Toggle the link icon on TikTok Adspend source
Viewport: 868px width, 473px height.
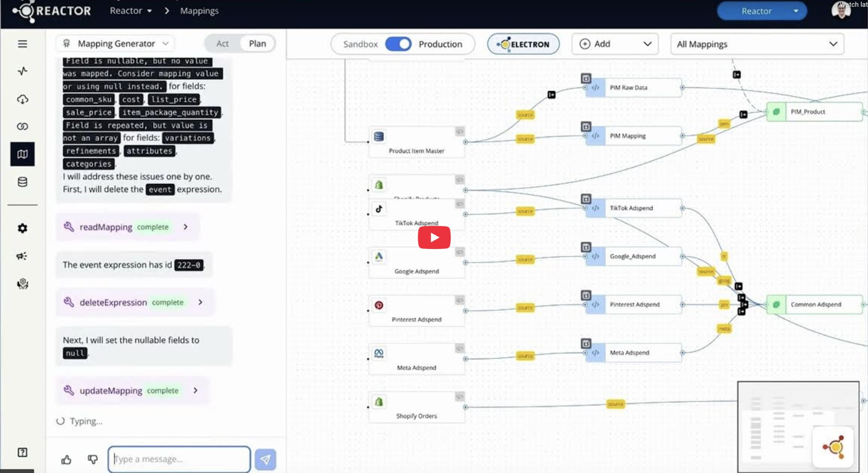459,204
